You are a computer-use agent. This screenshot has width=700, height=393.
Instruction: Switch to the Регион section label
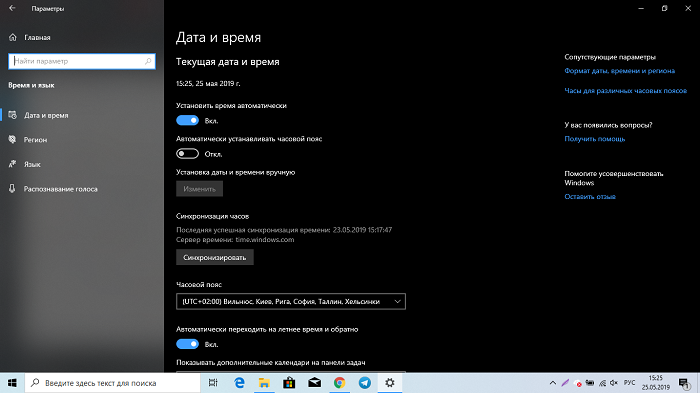[x=35, y=140]
